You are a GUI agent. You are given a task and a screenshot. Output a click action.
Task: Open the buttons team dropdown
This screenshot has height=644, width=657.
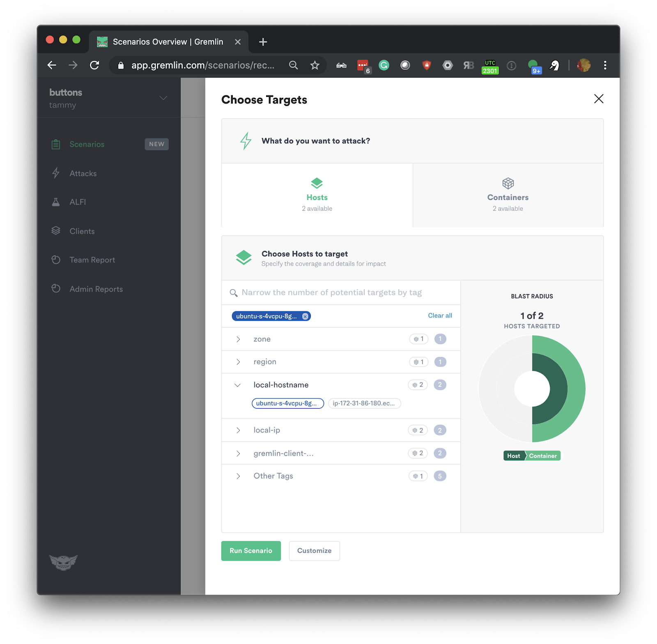(x=163, y=98)
